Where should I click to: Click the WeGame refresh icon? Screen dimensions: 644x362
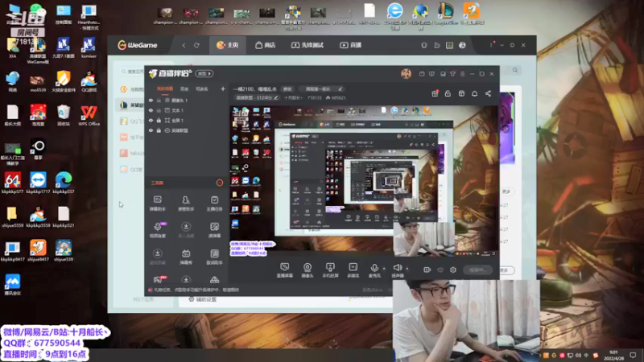196,45
